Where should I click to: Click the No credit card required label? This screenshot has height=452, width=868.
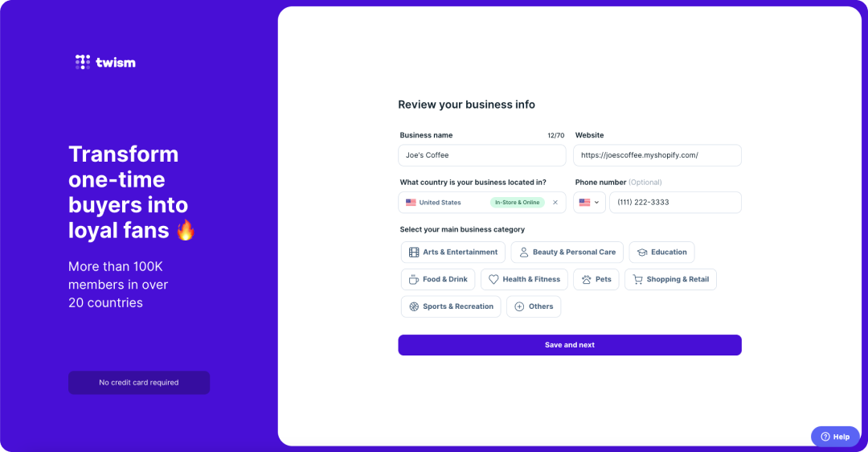click(139, 383)
